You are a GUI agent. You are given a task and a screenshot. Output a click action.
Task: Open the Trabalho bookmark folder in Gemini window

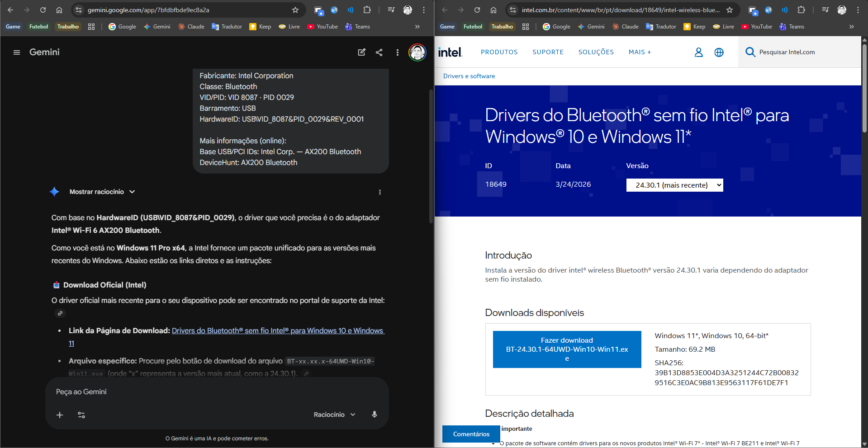(68, 27)
